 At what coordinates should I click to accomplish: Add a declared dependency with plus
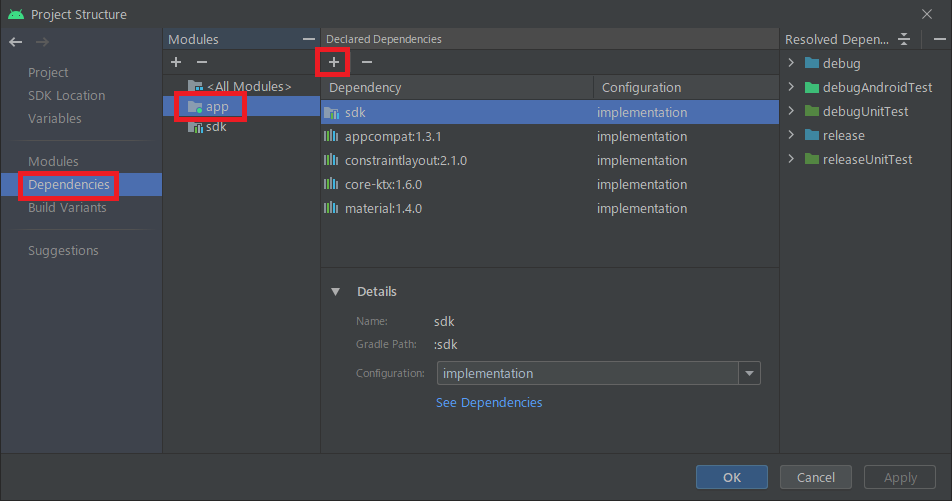point(333,62)
